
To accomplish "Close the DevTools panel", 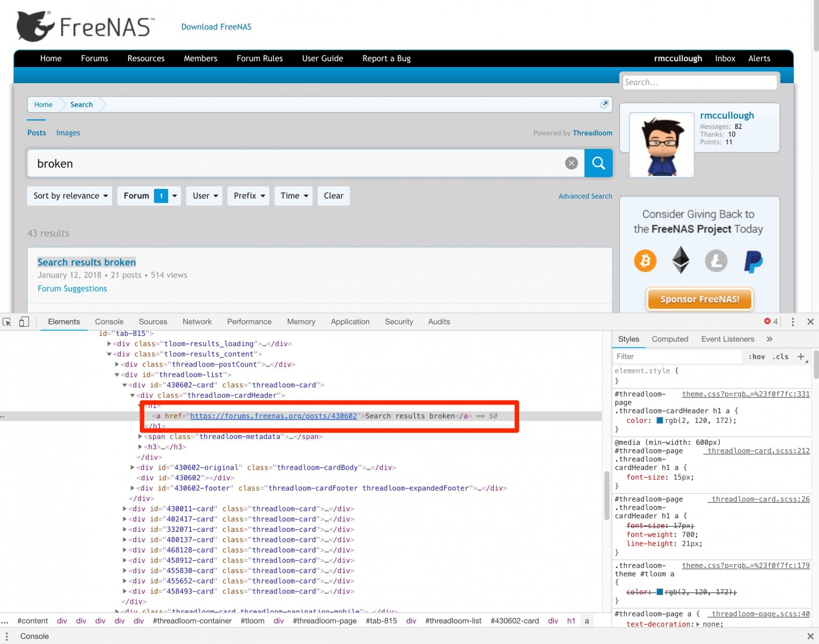I will pos(810,321).
